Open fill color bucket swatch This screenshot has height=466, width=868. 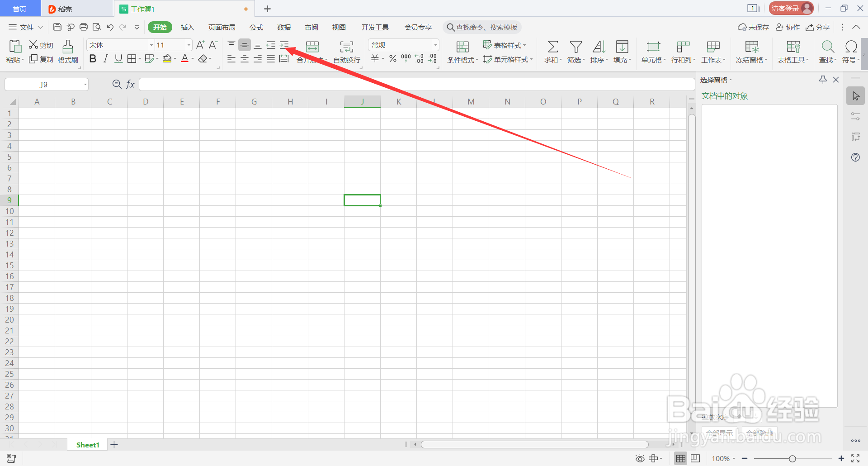[x=167, y=58]
